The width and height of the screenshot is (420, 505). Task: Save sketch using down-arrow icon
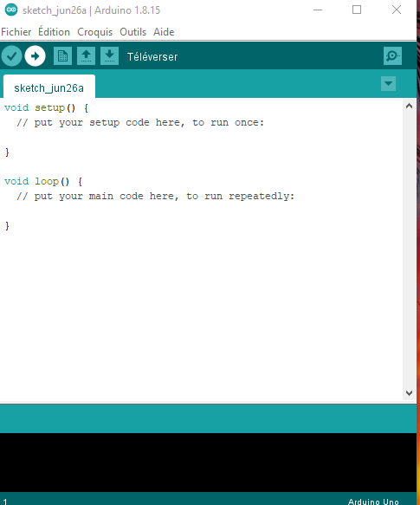point(109,56)
